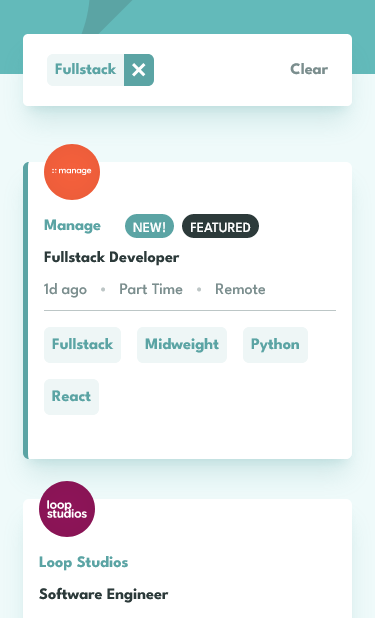Click the NEW! badge
The height and width of the screenshot is (618, 375).
(149, 226)
